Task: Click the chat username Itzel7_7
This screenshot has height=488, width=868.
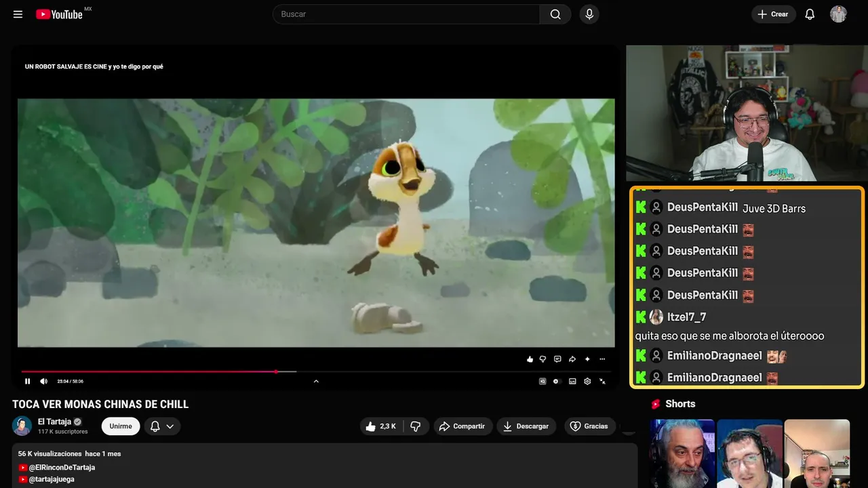Action: point(687,317)
